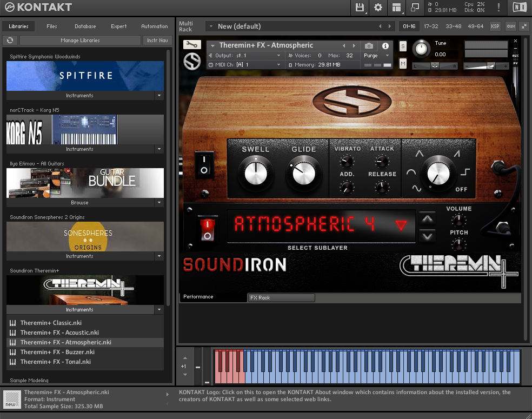Toggle the KSP master script button
Viewport: 532px width, 419px height.
[x=495, y=26]
